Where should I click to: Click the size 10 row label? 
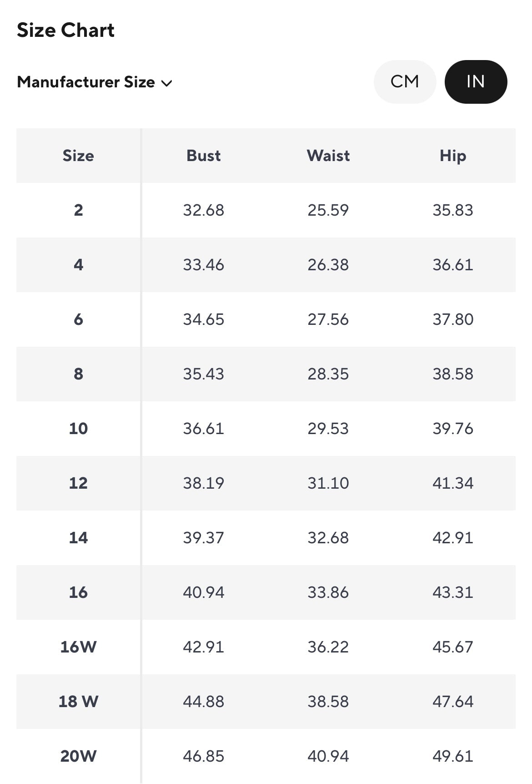(x=78, y=429)
